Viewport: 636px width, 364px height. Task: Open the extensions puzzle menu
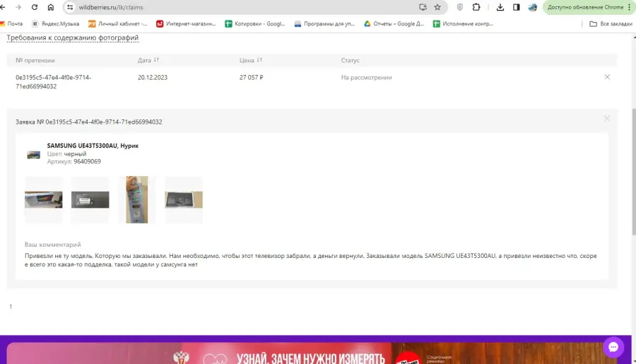click(x=476, y=7)
